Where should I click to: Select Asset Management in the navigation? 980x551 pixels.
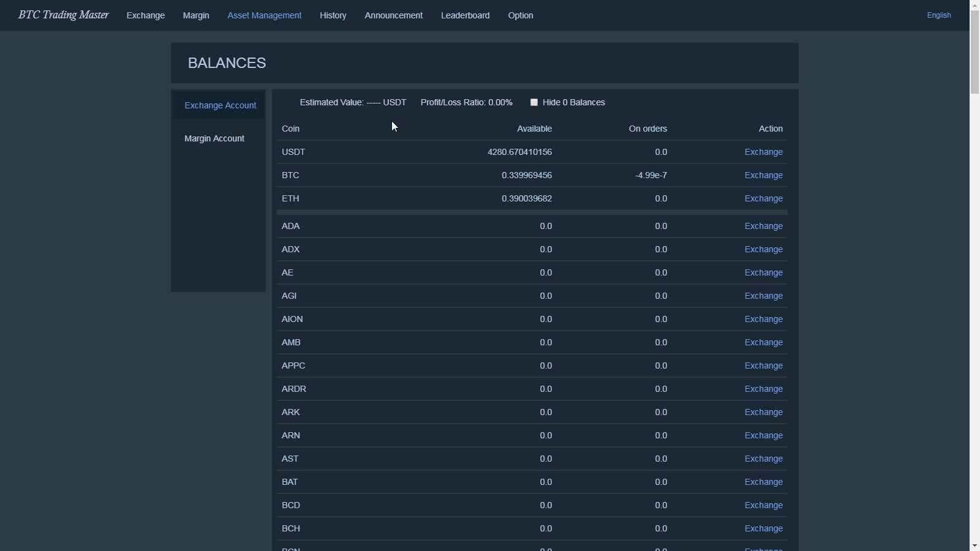coord(265,15)
